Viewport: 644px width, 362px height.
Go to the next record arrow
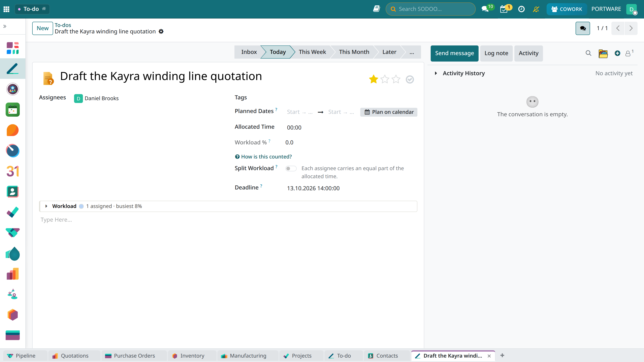click(x=631, y=28)
